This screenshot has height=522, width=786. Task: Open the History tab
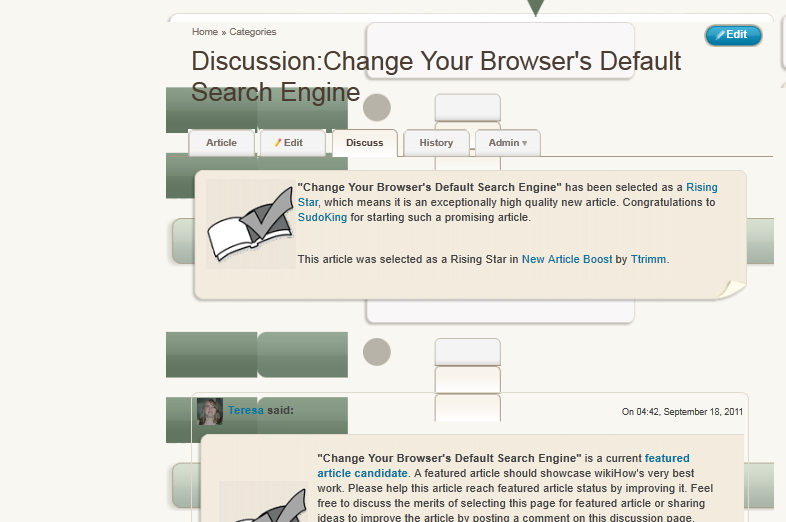[436, 143]
